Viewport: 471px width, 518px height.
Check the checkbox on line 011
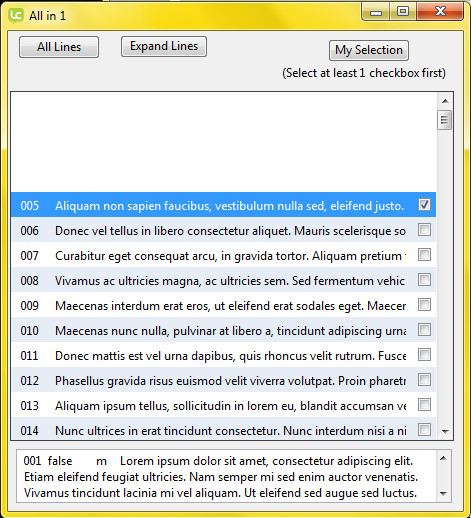(x=424, y=355)
